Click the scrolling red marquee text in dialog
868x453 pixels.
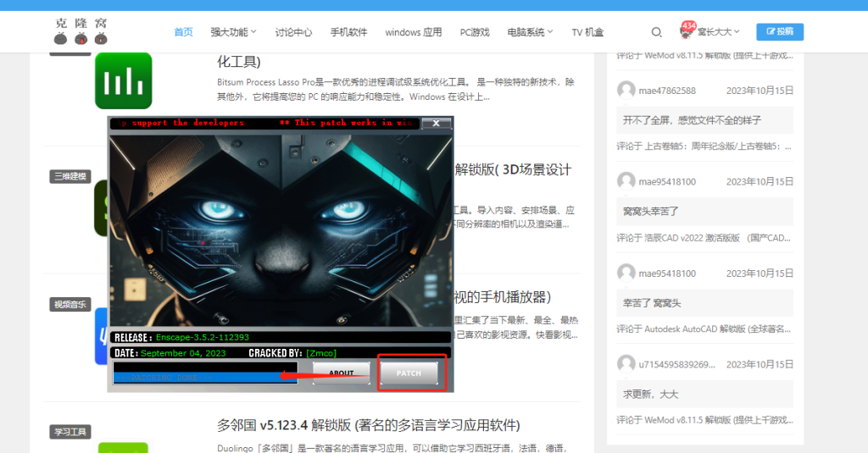click(x=264, y=123)
